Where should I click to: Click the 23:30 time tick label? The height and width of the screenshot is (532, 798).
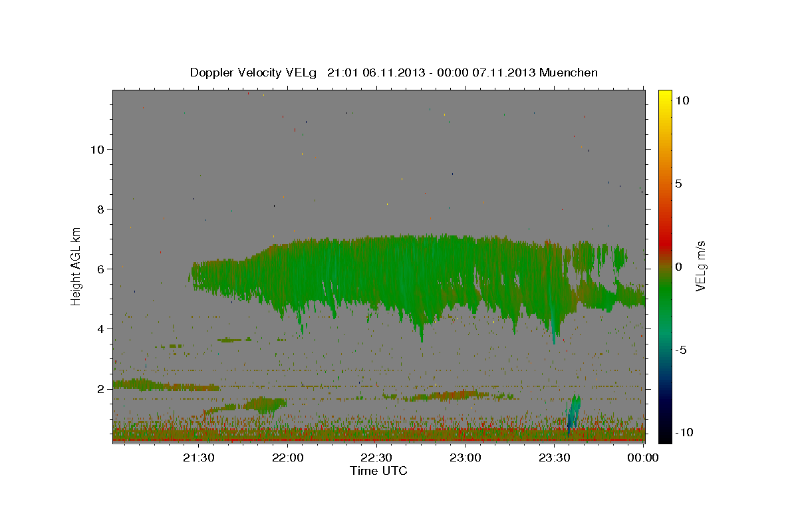(x=555, y=458)
